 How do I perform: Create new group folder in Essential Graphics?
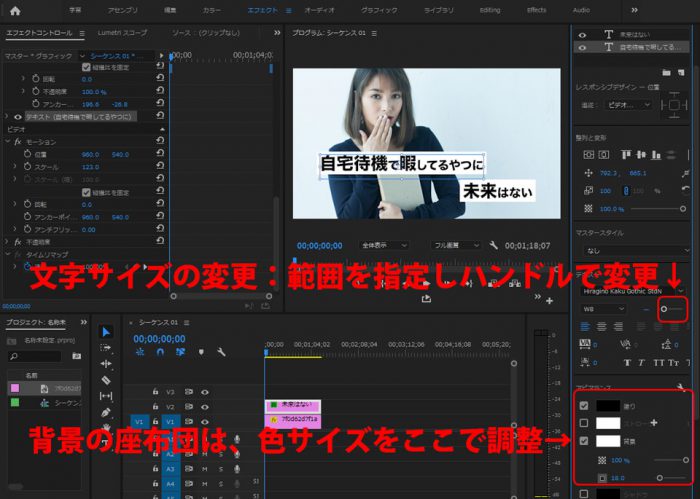coord(667,72)
